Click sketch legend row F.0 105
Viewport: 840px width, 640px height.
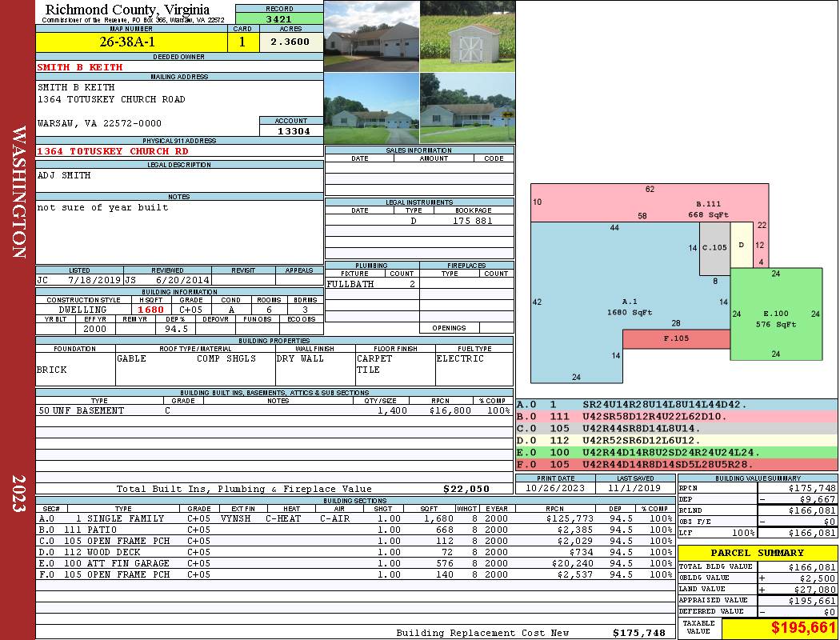[x=676, y=464]
